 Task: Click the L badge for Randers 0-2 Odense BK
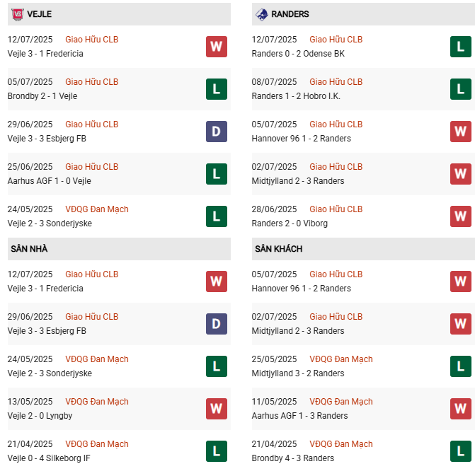[461, 47]
